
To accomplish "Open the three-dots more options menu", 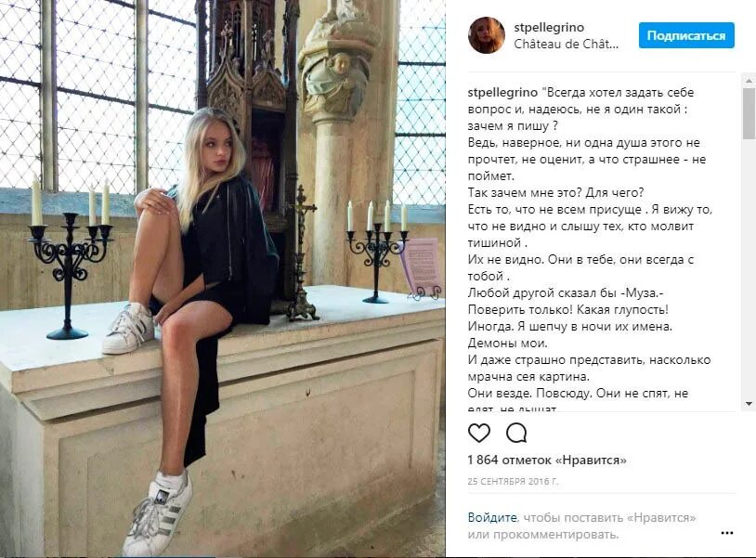I will (x=726, y=533).
